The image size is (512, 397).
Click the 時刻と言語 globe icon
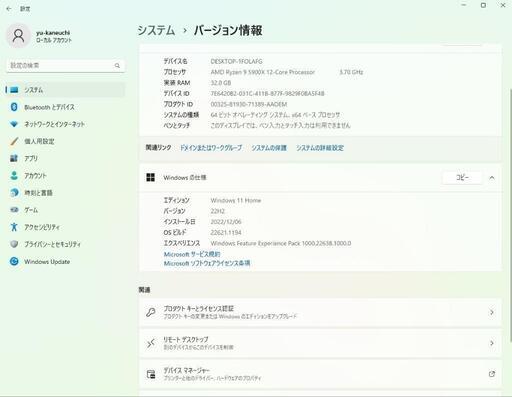[x=14, y=193]
